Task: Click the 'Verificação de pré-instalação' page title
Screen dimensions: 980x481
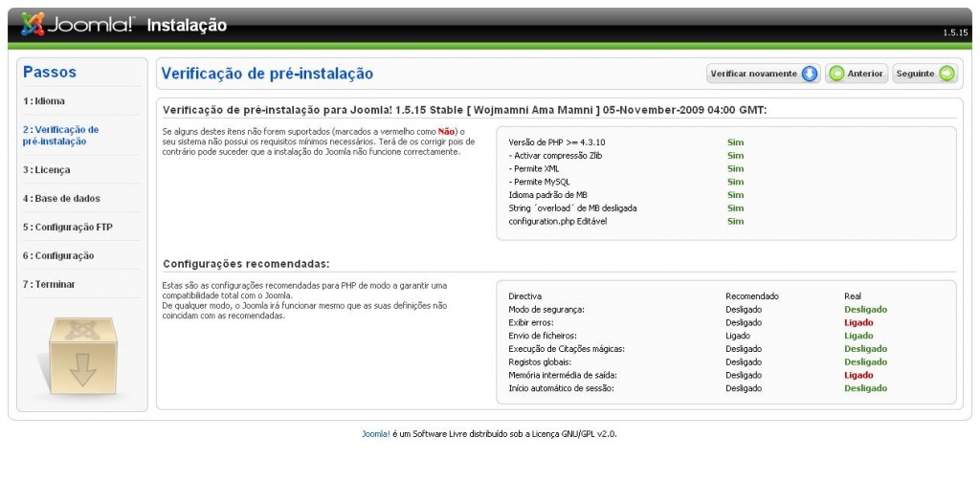Action: coord(267,74)
